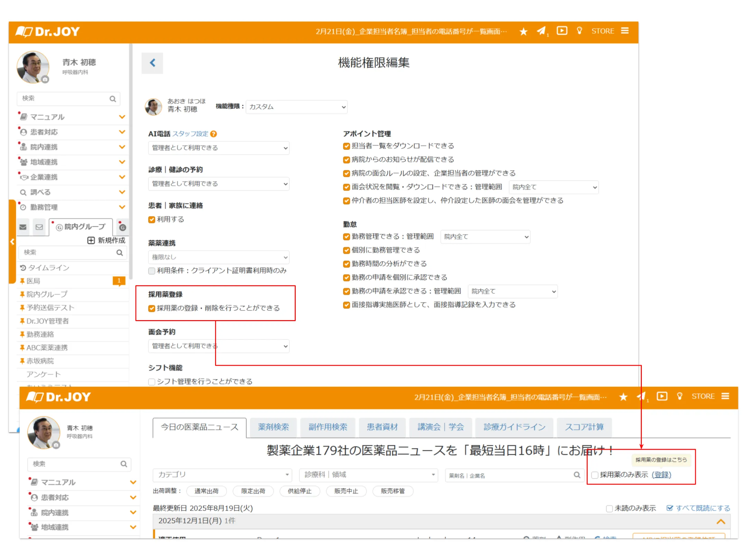This screenshot has width=747, height=560.
Task: Click the back arrow button
Action: (152, 63)
